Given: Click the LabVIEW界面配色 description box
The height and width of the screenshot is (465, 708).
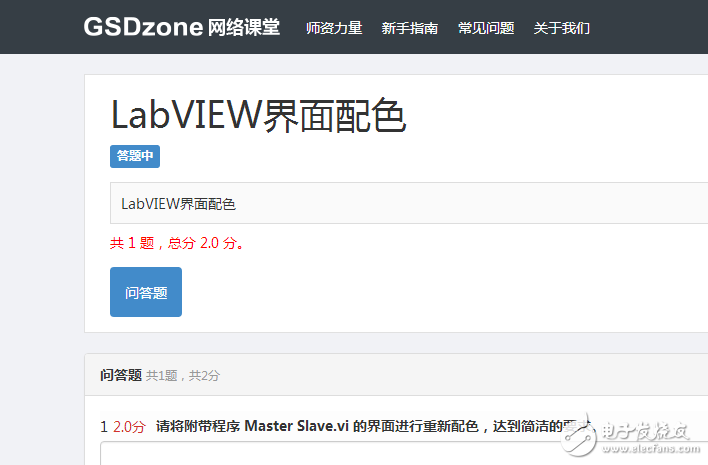Looking at the screenshot, I should (409, 203).
